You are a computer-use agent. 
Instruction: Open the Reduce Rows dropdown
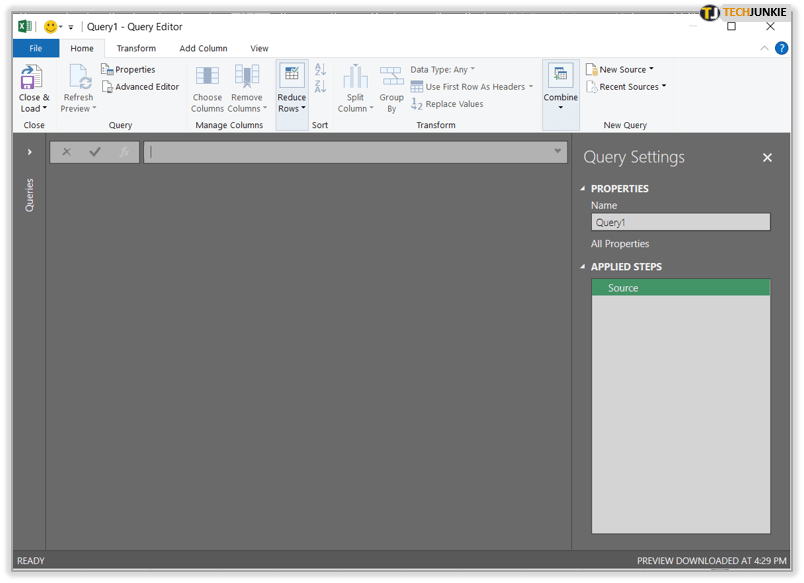(x=291, y=103)
